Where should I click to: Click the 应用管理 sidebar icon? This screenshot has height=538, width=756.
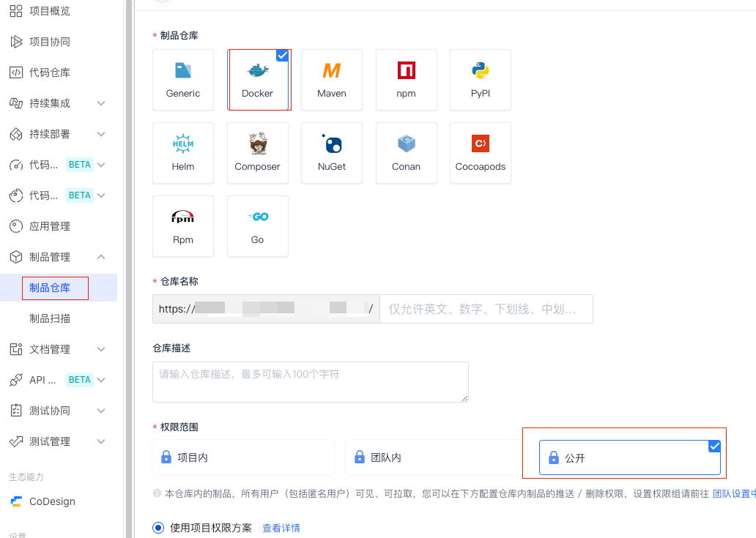point(16,226)
